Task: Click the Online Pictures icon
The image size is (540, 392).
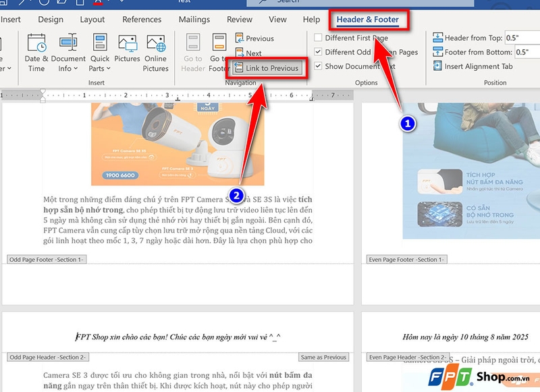Action: pos(155,46)
